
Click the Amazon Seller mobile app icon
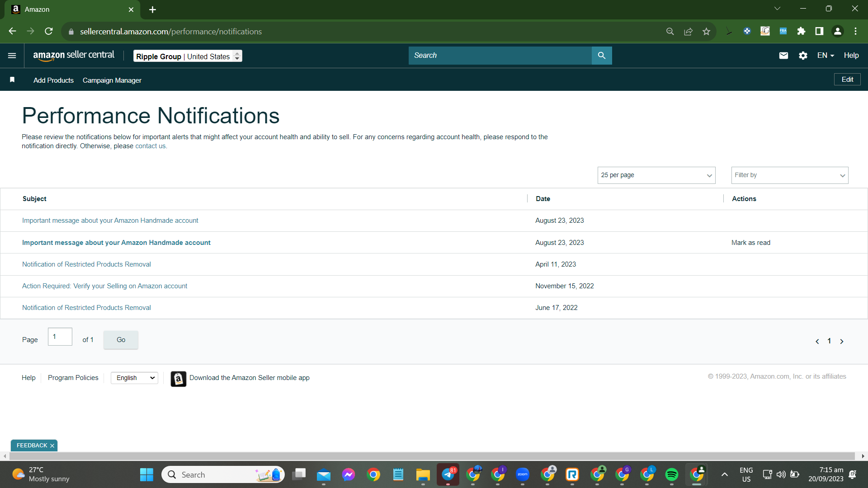pyautogui.click(x=179, y=379)
